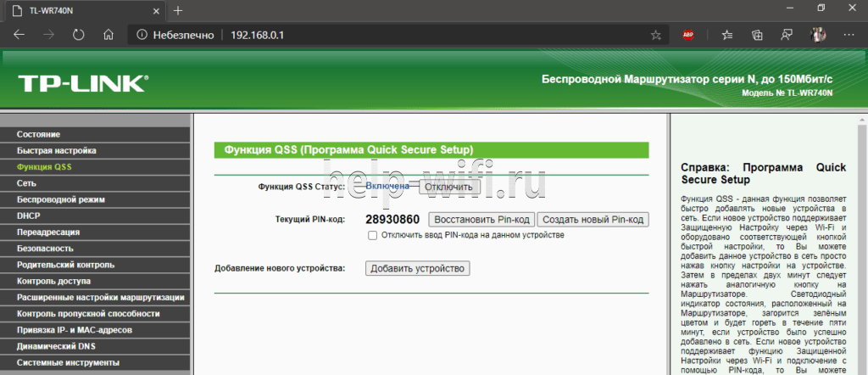The width and height of the screenshot is (868, 375).
Task: Open Беспроводной режим menu item
Action: click(x=95, y=199)
